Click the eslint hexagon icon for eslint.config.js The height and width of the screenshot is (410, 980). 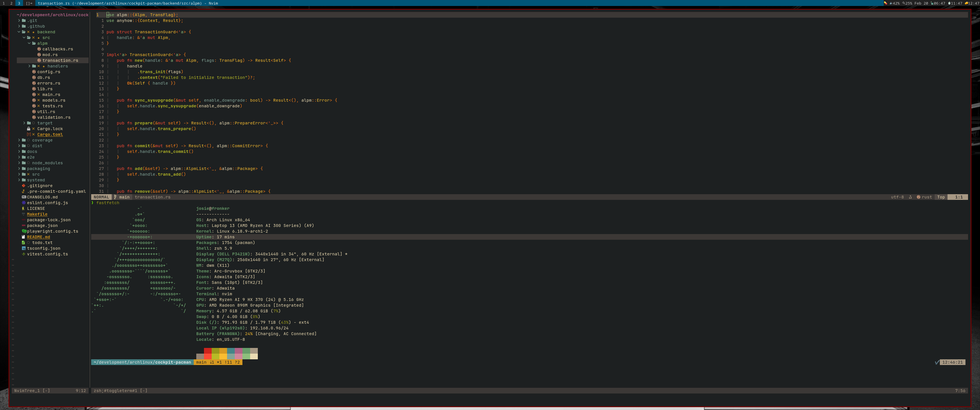coord(24,203)
